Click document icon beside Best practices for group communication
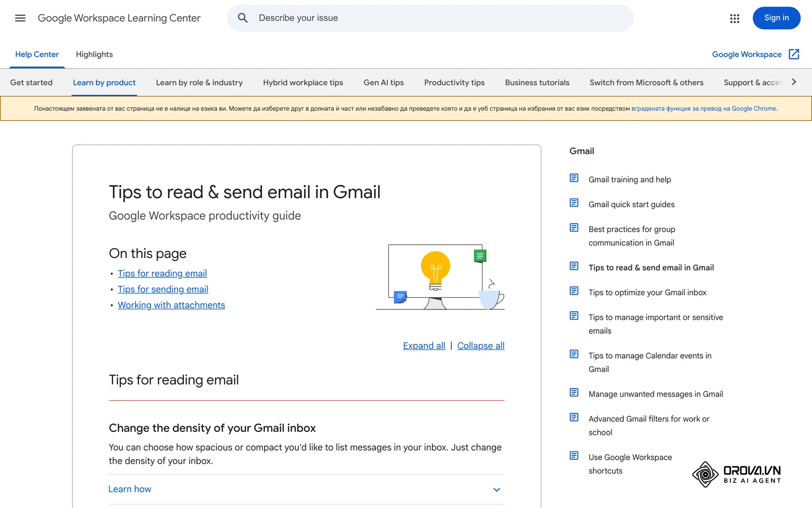 (574, 228)
